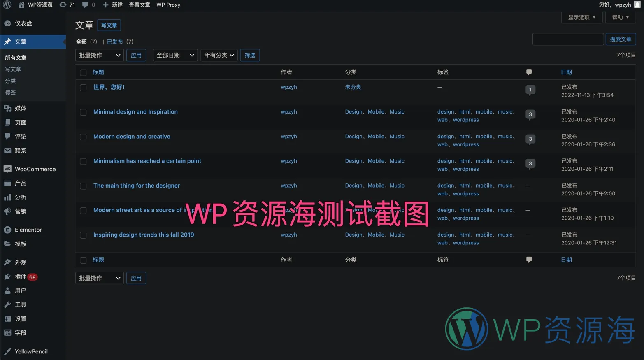This screenshot has width=644, height=360.
Task: Click comment count 3 for Modern design and creative
Action: click(x=530, y=139)
